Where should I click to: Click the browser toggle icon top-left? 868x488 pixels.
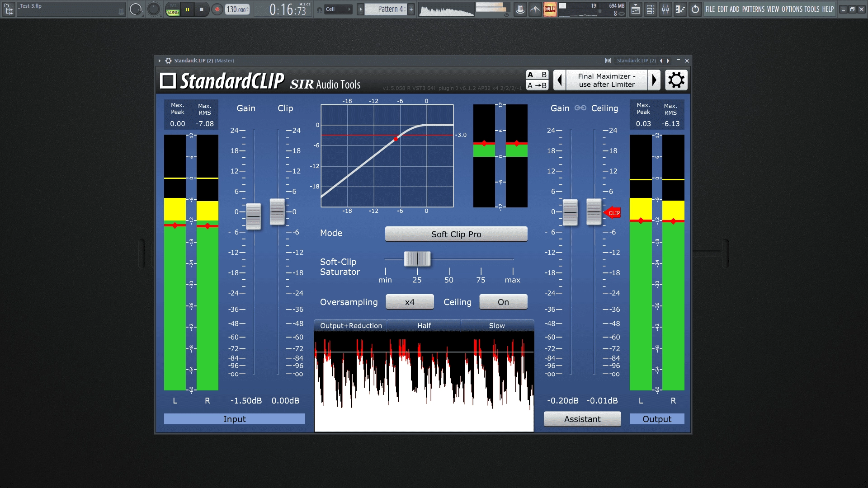[9, 9]
